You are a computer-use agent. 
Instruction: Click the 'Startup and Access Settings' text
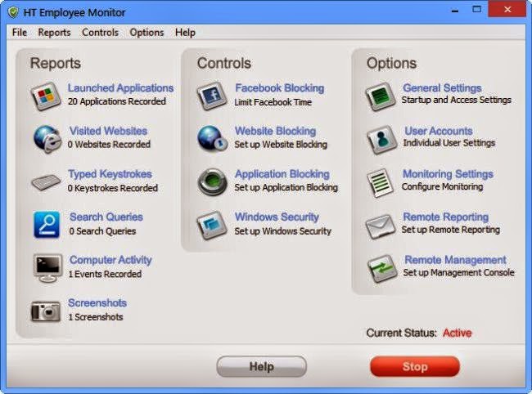tap(457, 100)
